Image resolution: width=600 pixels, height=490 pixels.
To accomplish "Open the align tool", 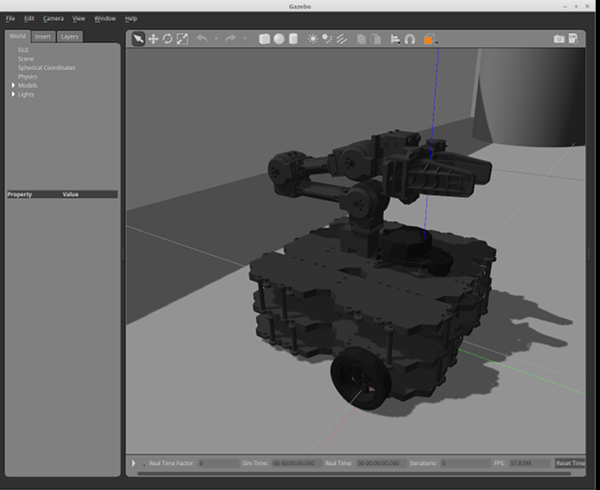I will (x=395, y=39).
